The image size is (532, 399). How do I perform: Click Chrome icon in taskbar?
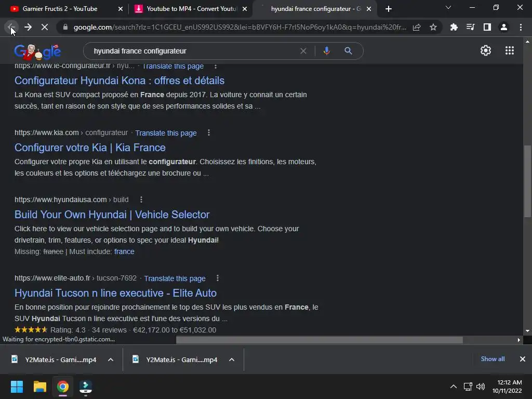click(x=62, y=387)
